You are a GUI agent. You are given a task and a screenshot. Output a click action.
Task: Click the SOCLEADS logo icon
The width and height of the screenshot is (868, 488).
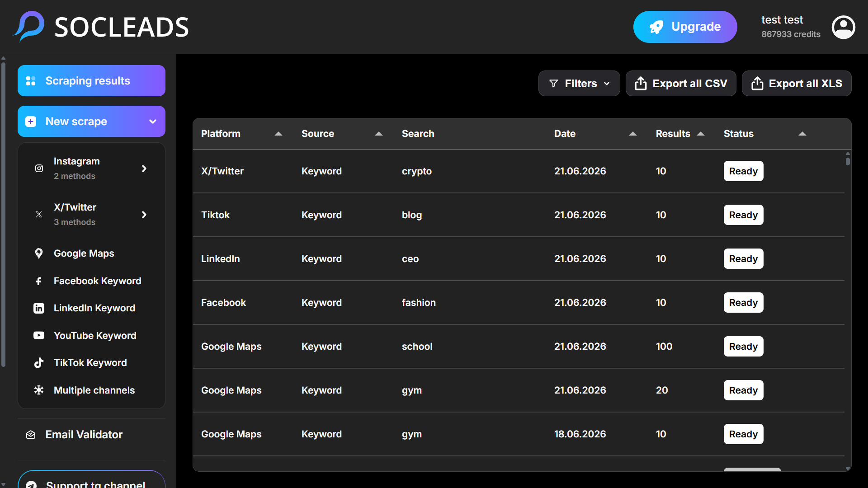pyautogui.click(x=29, y=26)
